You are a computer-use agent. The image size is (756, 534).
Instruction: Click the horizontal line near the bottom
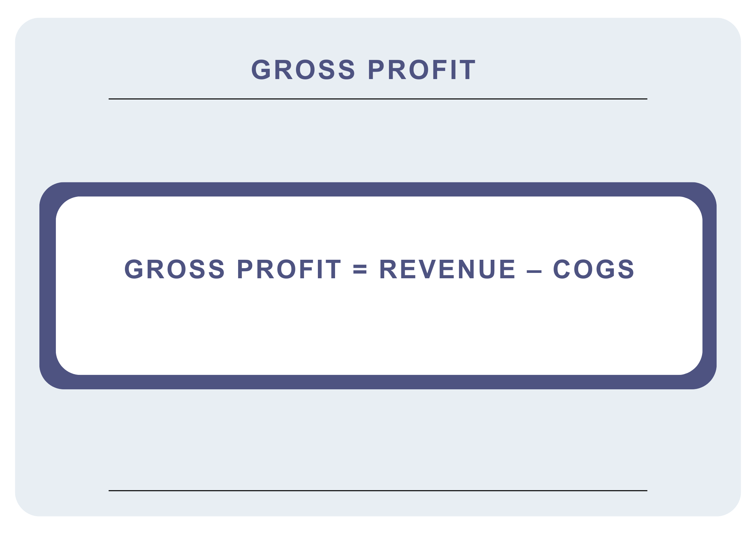378,491
